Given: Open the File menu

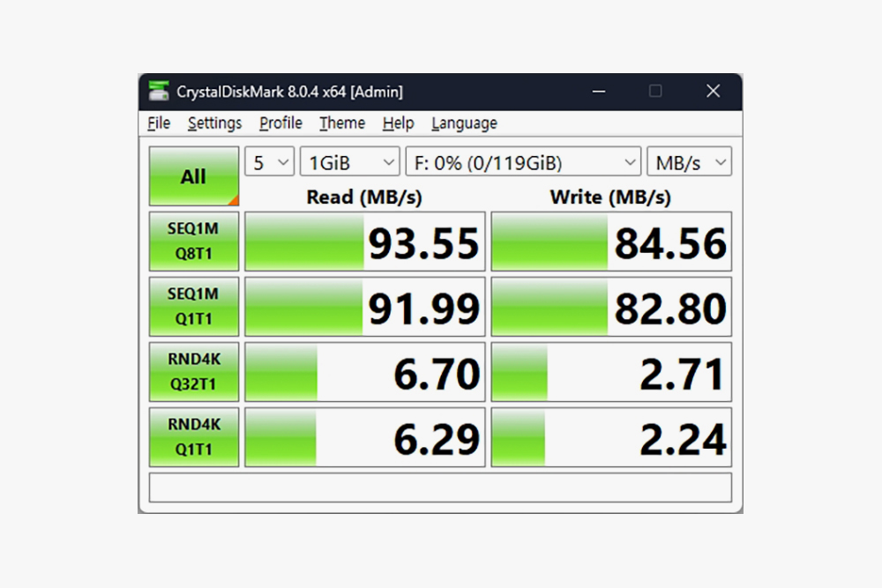Looking at the screenshot, I should pyautogui.click(x=159, y=123).
